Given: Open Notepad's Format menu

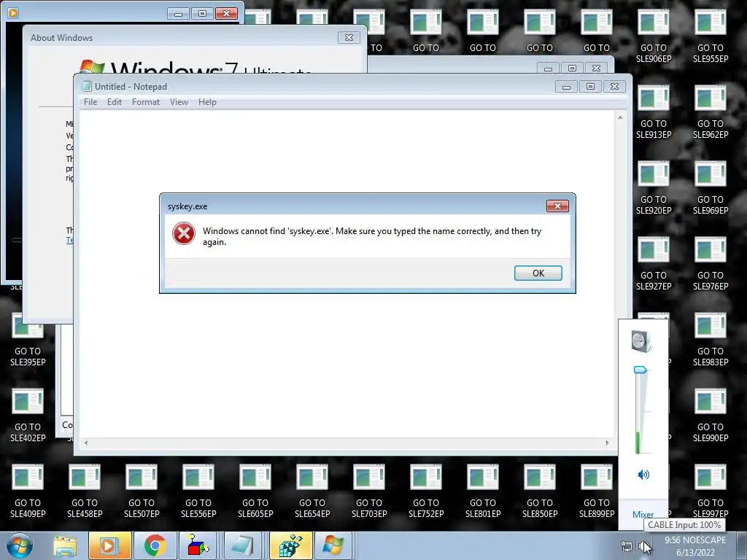Looking at the screenshot, I should tap(146, 102).
